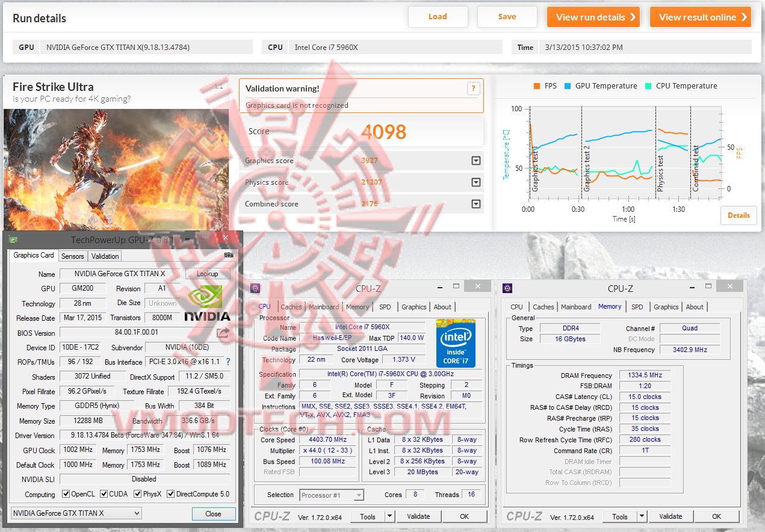Click Tools button in CPU-Z CPU window

tap(368, 516)
